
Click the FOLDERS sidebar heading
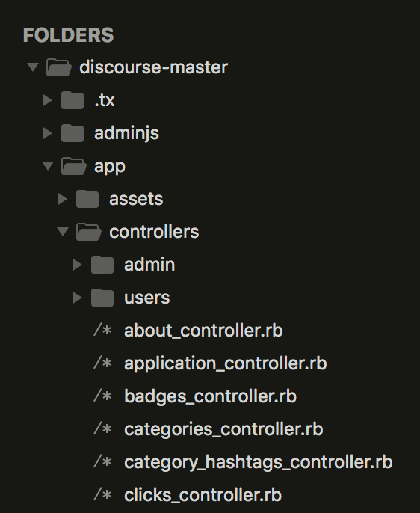point(68,35)
